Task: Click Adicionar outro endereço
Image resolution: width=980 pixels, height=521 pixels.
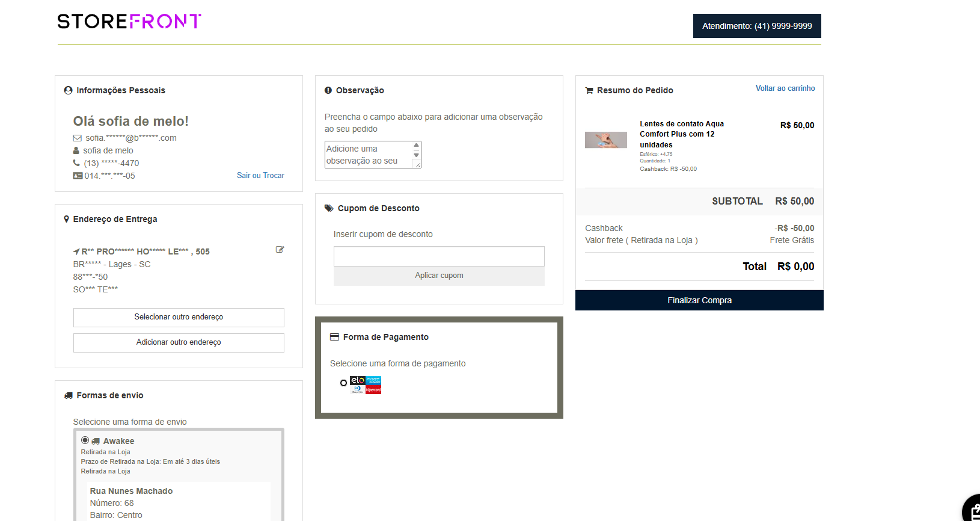Action: [x=179, y=342]
